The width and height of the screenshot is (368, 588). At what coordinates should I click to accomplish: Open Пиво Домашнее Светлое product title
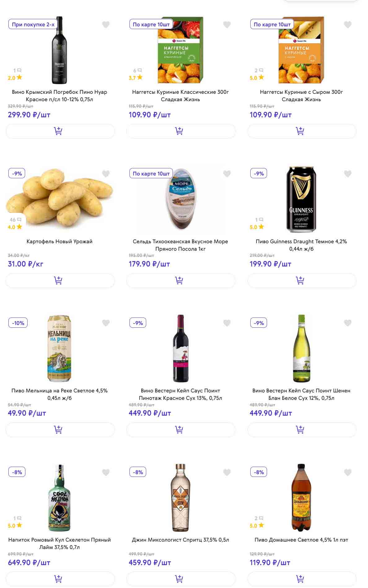pyautogui.click(x=301, y=540)
